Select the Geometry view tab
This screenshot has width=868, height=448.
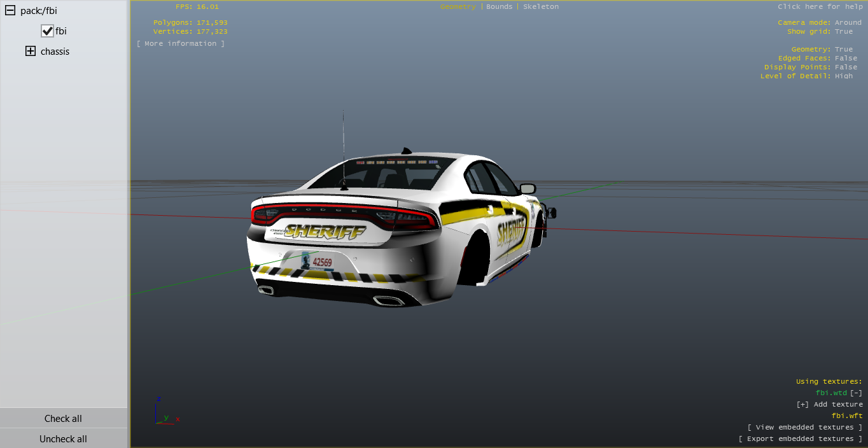(458, 7)
